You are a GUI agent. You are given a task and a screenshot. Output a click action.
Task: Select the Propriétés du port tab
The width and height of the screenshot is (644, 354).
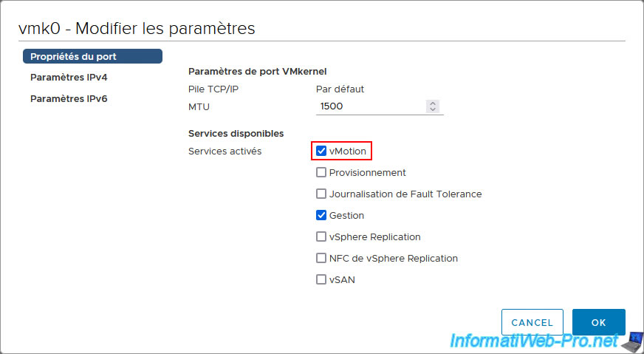point(92,56)
